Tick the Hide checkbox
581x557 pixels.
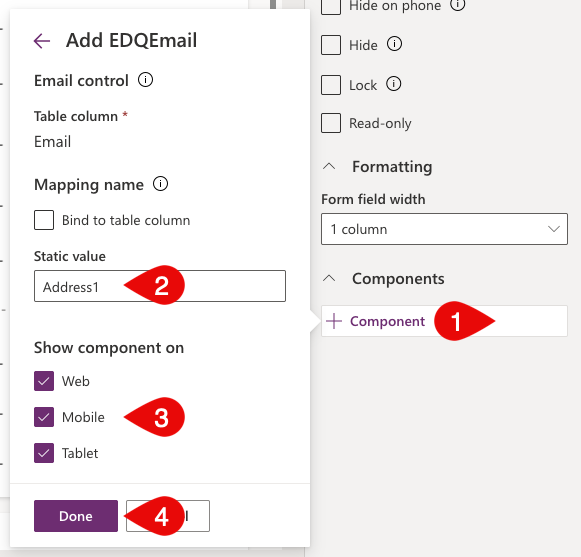coord(331,45)
